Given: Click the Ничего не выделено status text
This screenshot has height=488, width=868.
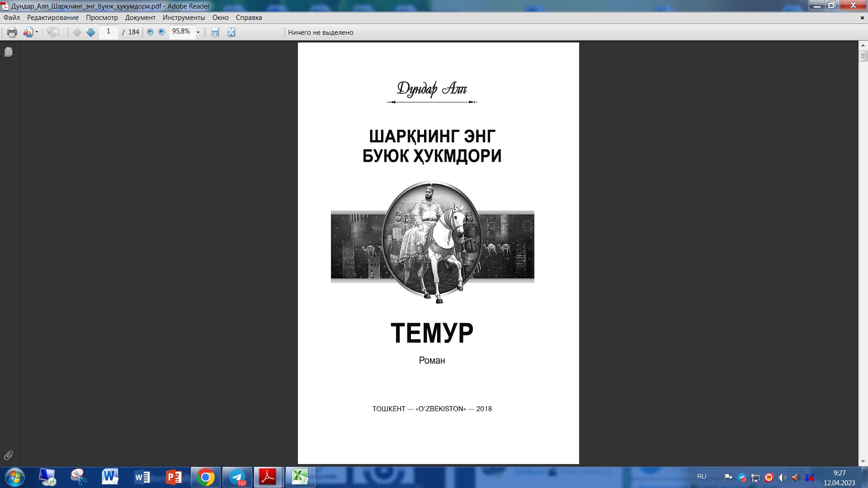Looking at the screenshot, I should (321, 33).
